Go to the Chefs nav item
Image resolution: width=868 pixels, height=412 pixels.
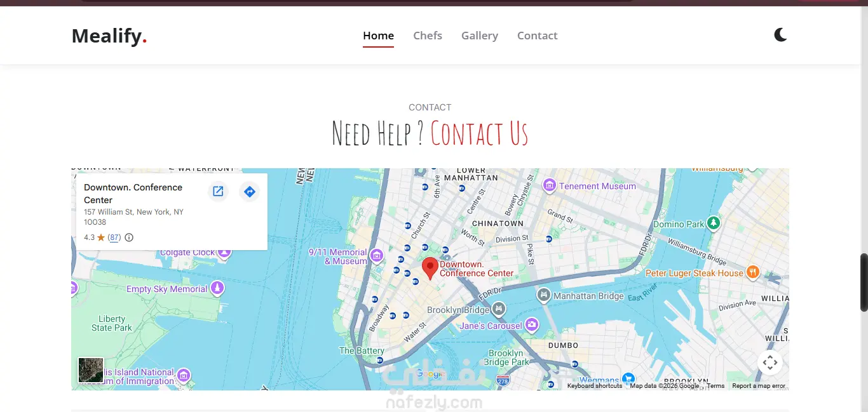428,36
